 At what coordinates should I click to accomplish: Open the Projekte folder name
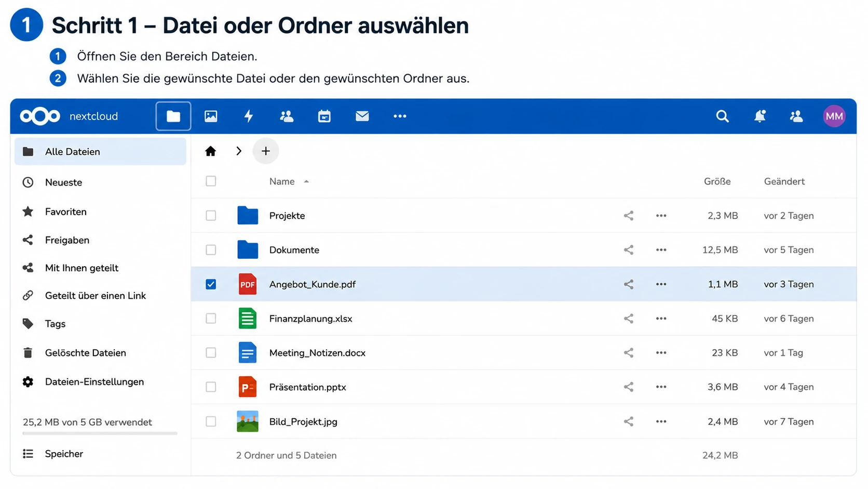[287, 216]
